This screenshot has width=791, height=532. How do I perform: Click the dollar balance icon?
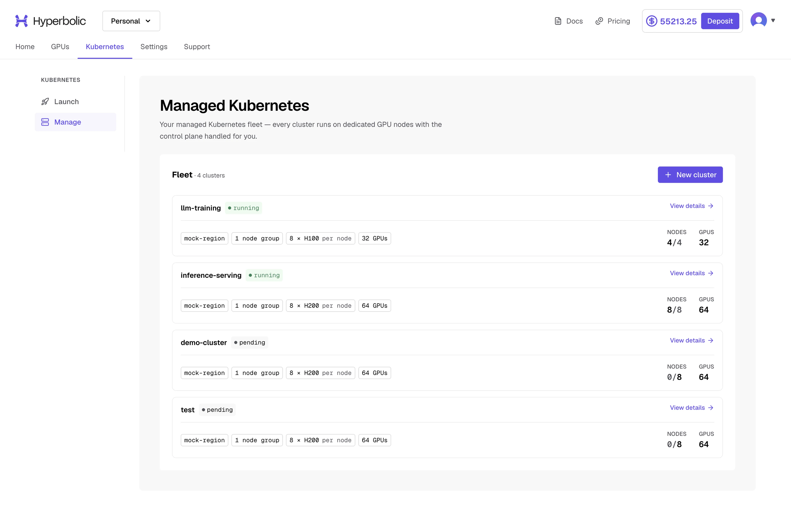coord(651,21)
